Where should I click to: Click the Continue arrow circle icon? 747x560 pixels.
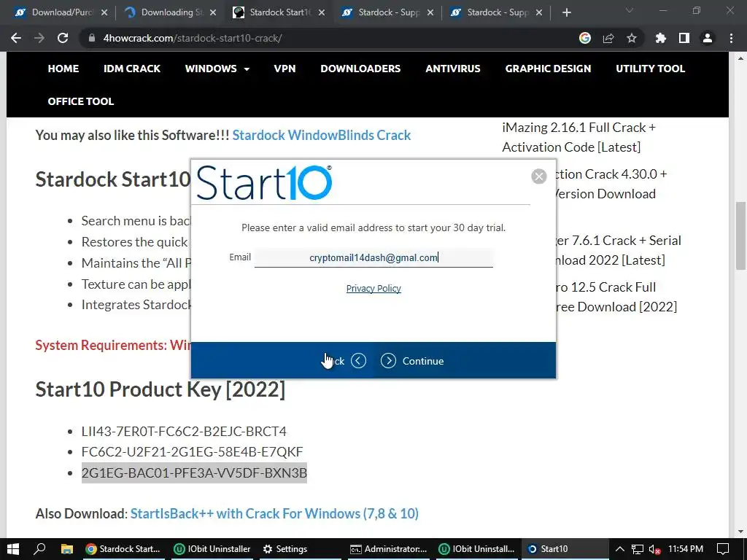click(x=388, y=360)
